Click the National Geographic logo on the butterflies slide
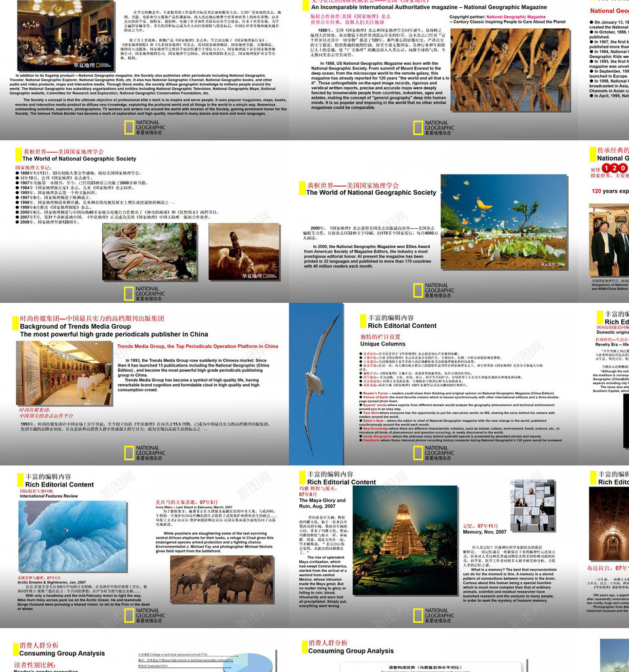The width and height of the screenshot is (629, 672). tap(433, 290)
